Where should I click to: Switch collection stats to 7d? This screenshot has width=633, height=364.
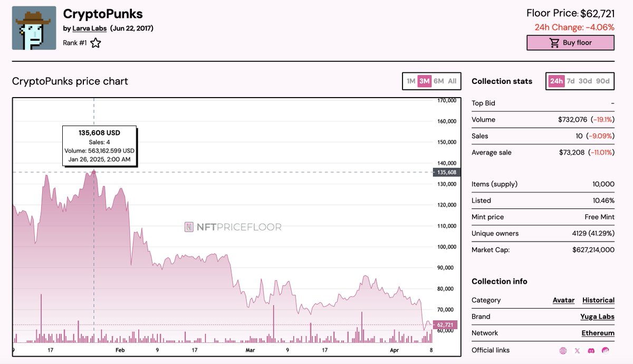point(571,81)
